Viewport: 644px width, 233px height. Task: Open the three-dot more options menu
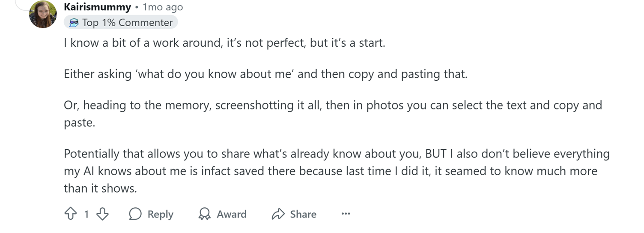click(346, 214)
